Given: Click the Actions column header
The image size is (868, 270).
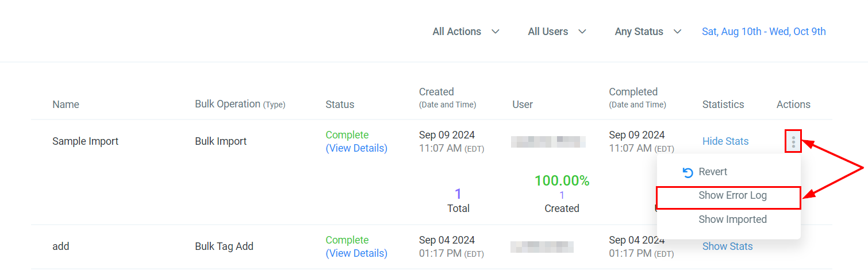Looking at the screenshot, I should pos(793,105).
